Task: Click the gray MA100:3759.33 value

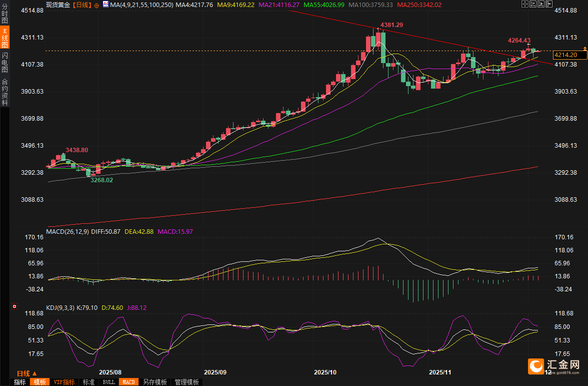Action: click(x=370, y=5)
